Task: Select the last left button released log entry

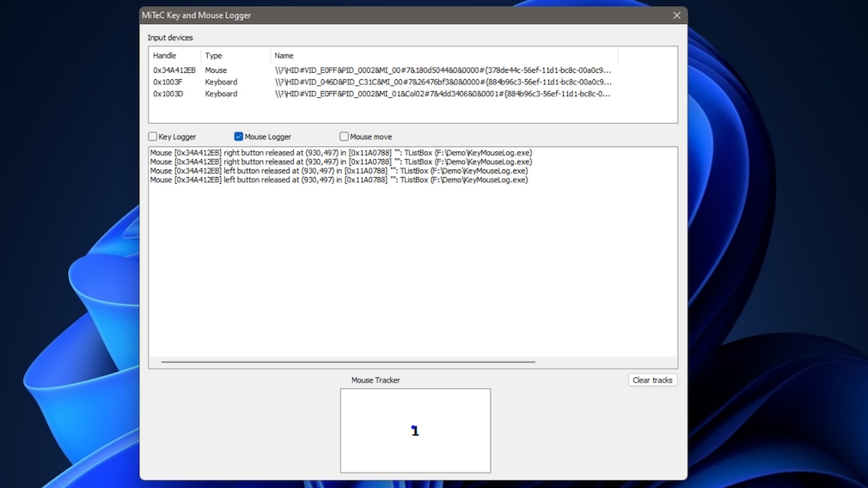Action: [x=339, y=180]
